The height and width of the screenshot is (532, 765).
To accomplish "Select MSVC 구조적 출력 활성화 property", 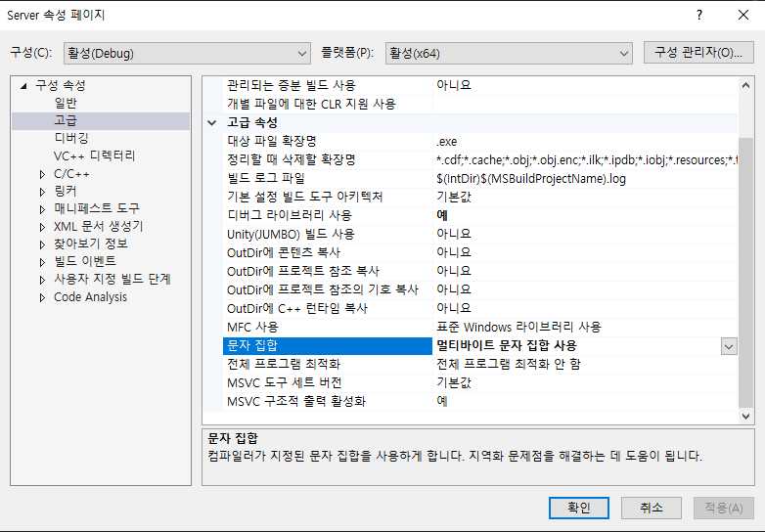I will pos(328,401).
